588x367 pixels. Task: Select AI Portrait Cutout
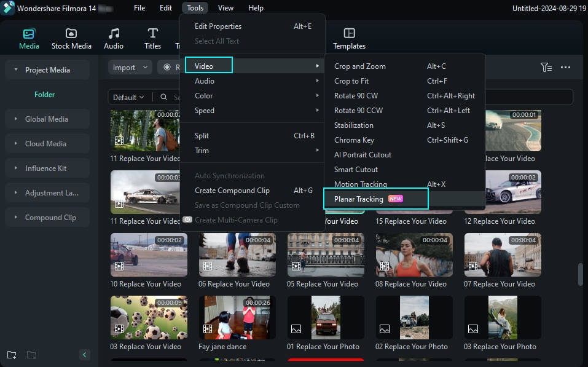tap(405, 154)
